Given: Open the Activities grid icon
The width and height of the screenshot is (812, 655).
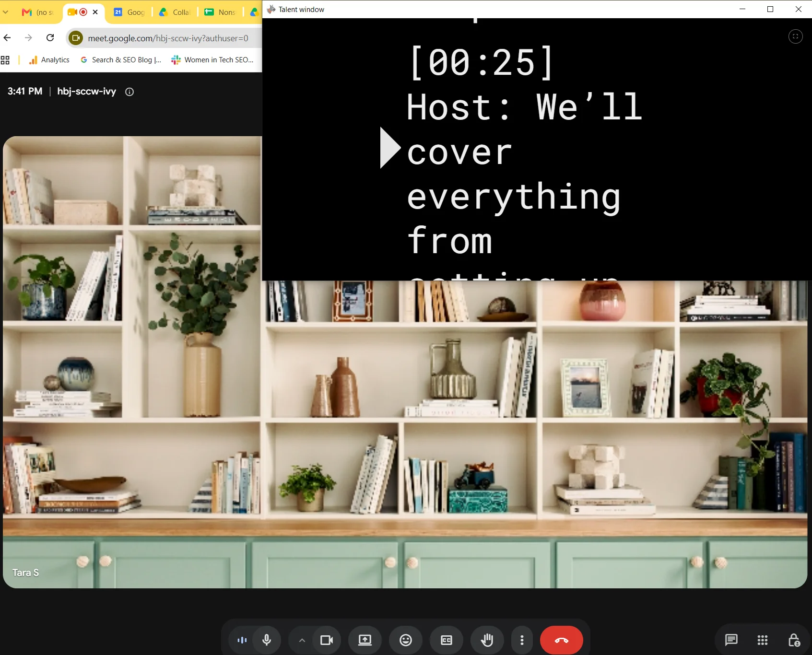Looking at the screenshot, I should click(x=763, y=640).
